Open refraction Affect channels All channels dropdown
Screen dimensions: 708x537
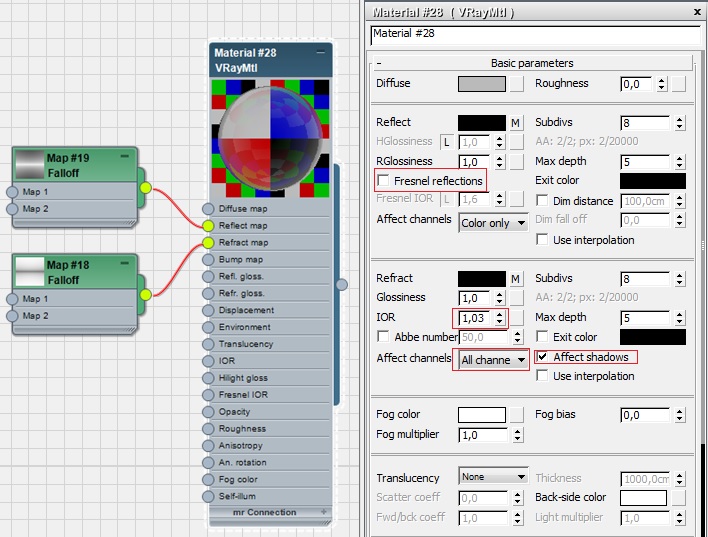493,360
